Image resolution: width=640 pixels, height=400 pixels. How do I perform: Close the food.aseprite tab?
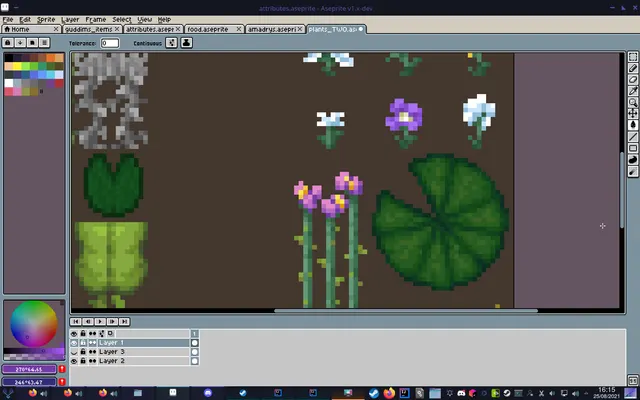click(239, 29)
